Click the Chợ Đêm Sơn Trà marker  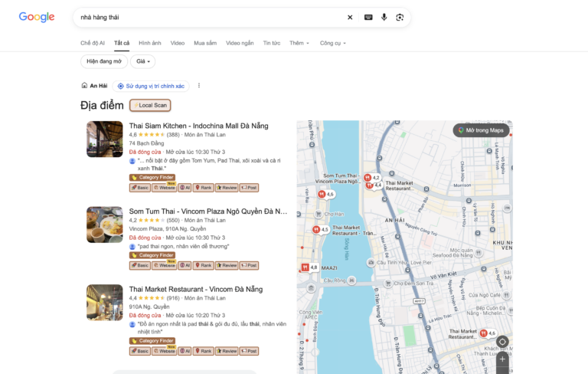(388, 283)
